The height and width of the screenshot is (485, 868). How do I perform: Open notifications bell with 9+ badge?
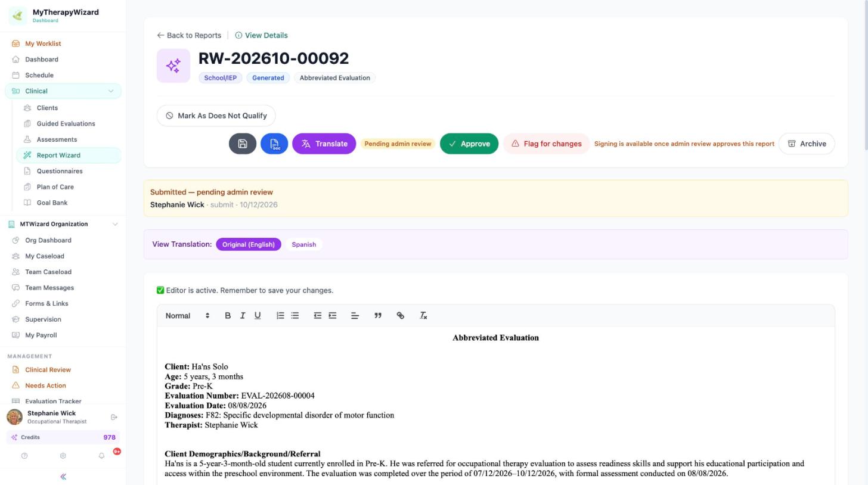(x=101, y=456)
